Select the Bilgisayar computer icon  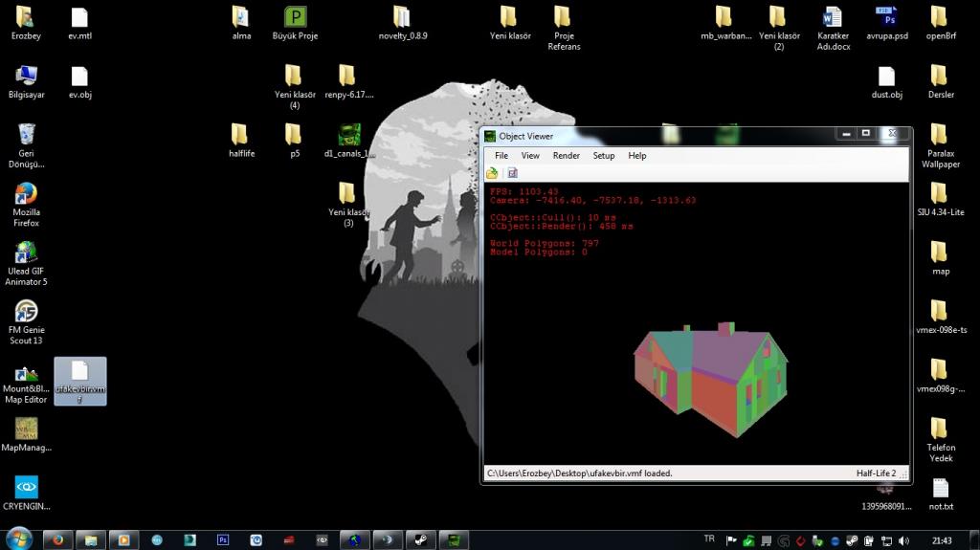pyautogui.click(x=26, y=82)
